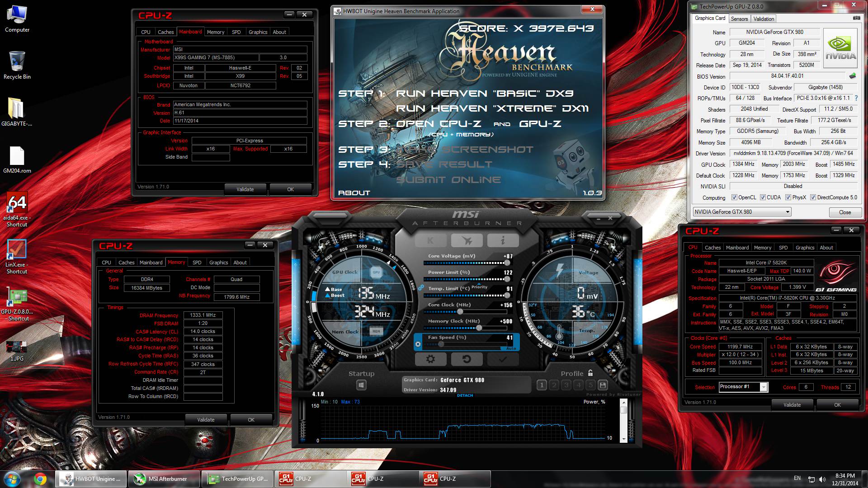Click the MSI Afterburner taskbar button
Viewport: 868px width, 488px height.
[164, 479]
